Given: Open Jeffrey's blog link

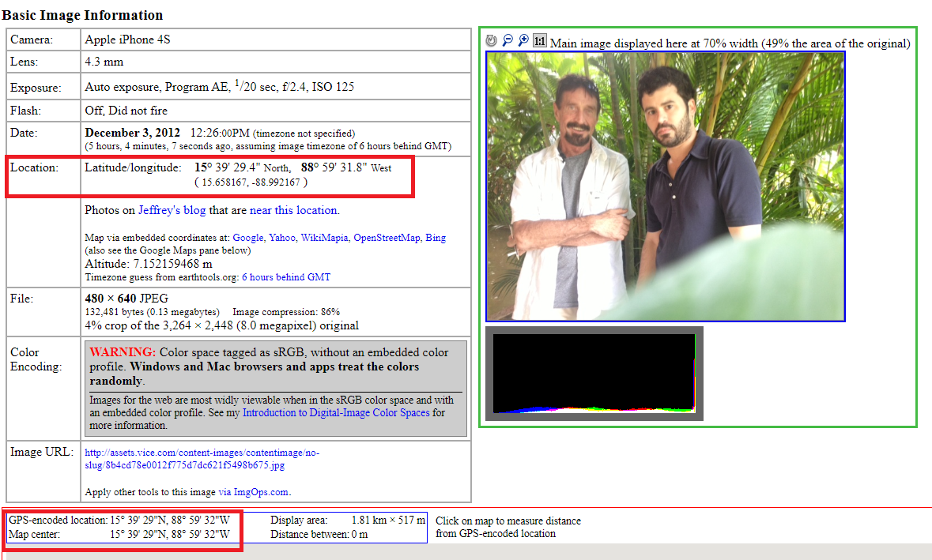Looking at the screenshot, I should (172, 210).
